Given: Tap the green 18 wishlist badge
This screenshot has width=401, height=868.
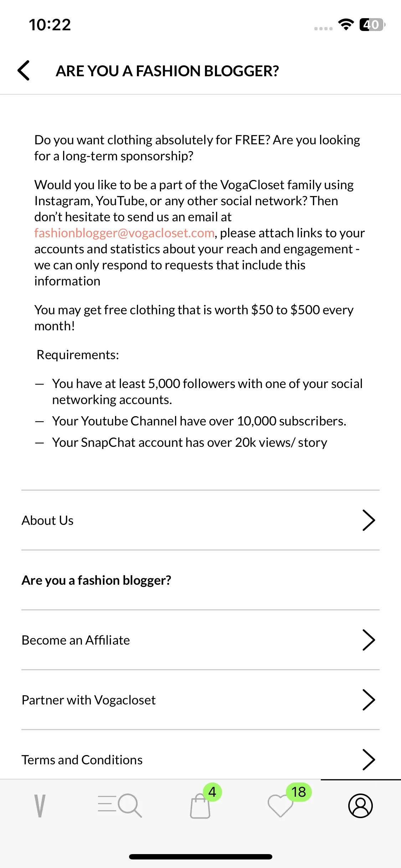Looking at the screenshot, I should pyautogui.click(x=299, y=792).
